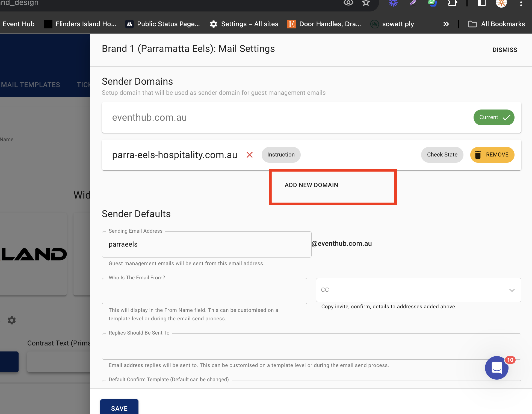Viewport: 532px width, 414px height.
Task: Open the All Bookmarks folder
Action: [496, 24]
